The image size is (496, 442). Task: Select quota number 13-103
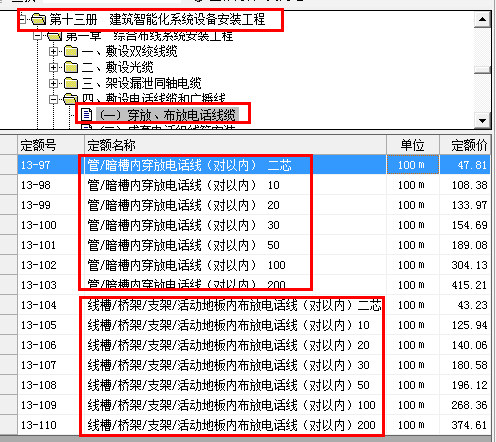tap(38, 285)
